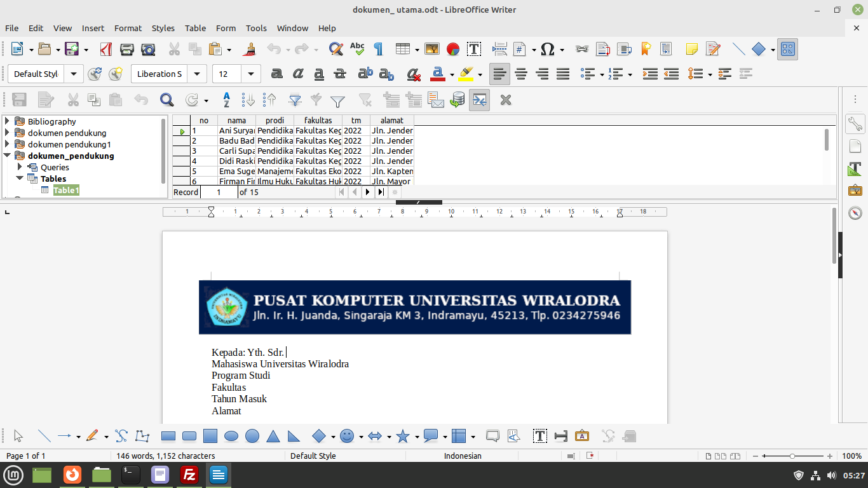This screenshot has height=488, width=868.
Task: Open the Table menu
Action: point(195,28)
